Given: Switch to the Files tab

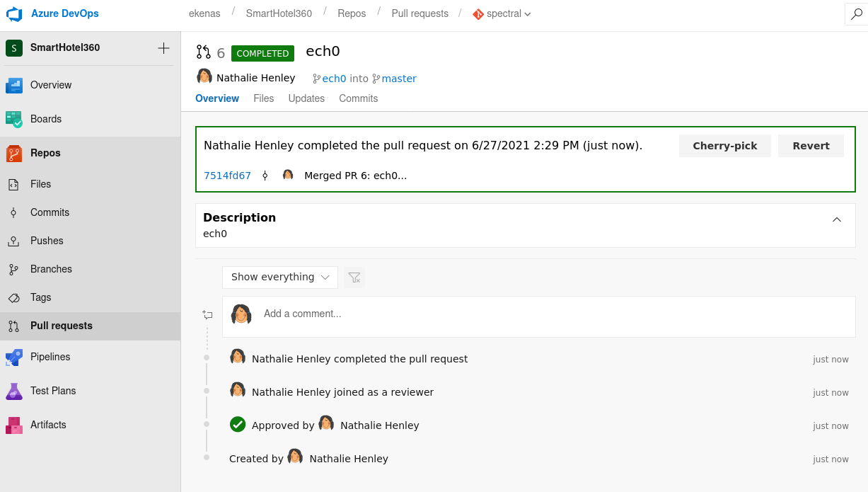Looking at the screenshot, I should [x=264, y=98].
